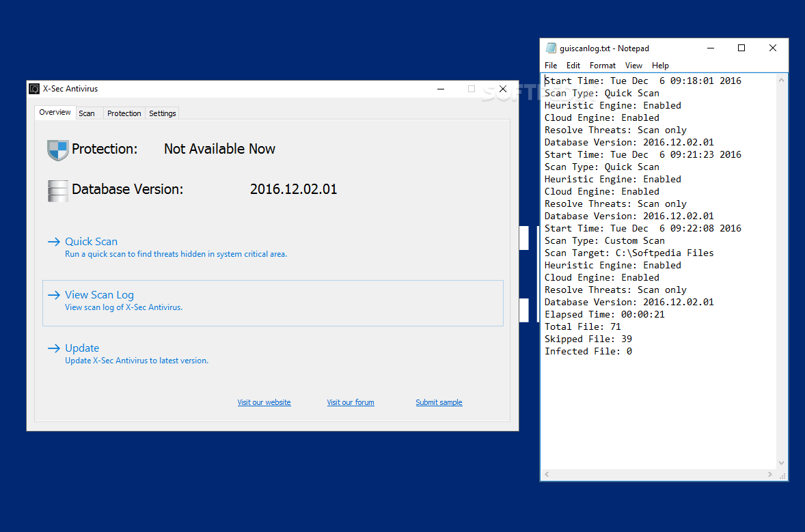
Task: Click the 'Database Version:' label in Overview
Action: click(127, 189)
